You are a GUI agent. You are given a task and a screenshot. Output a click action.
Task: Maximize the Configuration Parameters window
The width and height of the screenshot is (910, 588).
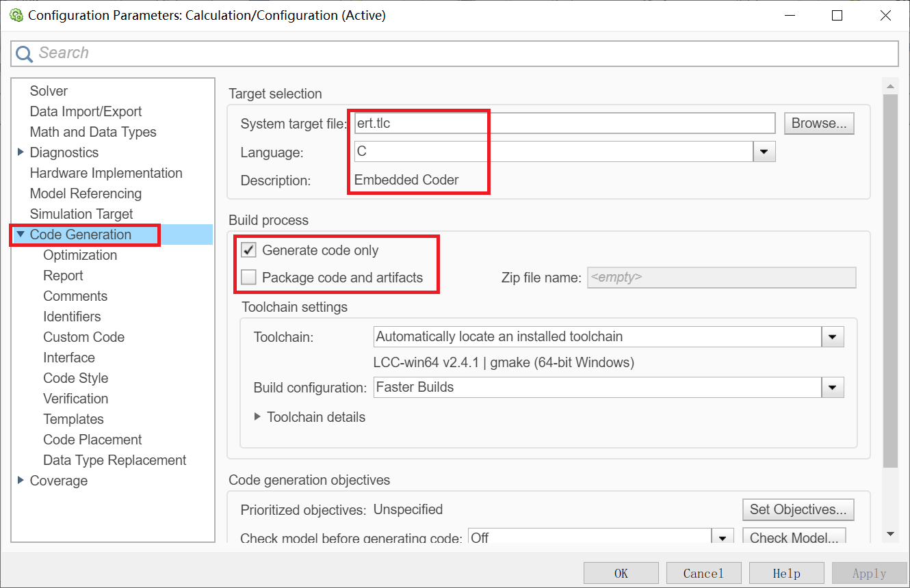837,16
